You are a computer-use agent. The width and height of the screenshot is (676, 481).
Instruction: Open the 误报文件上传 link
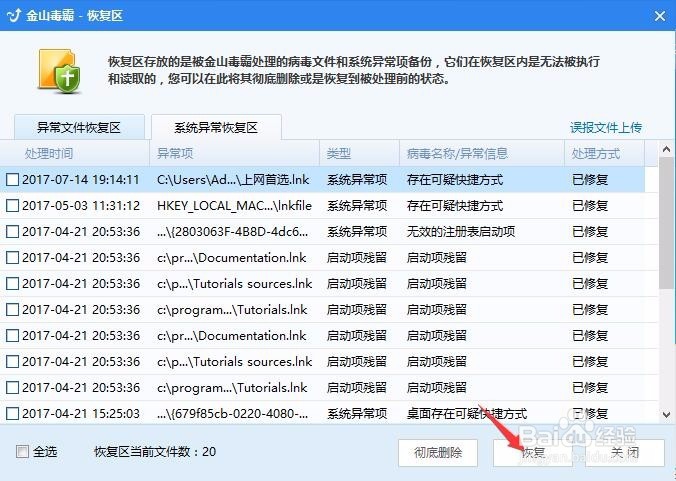coord(606,128)
